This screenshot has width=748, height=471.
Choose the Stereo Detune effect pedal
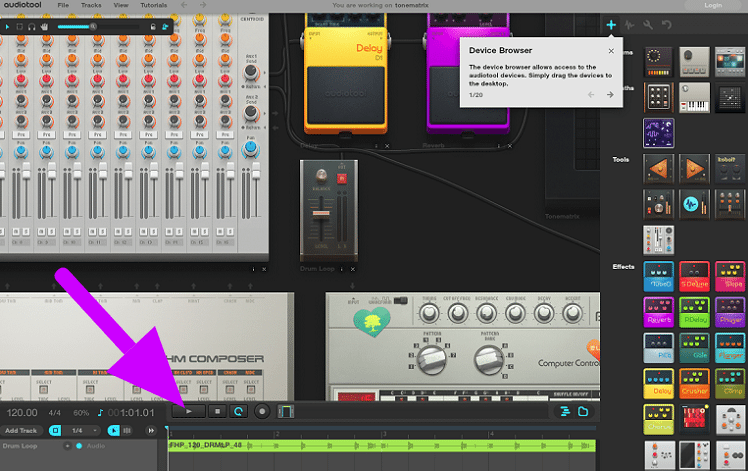coord(694,276)
